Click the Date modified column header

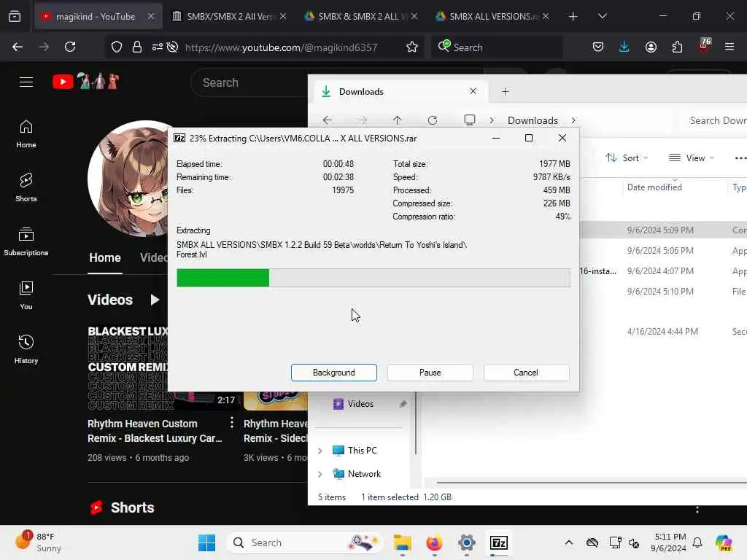654,187
